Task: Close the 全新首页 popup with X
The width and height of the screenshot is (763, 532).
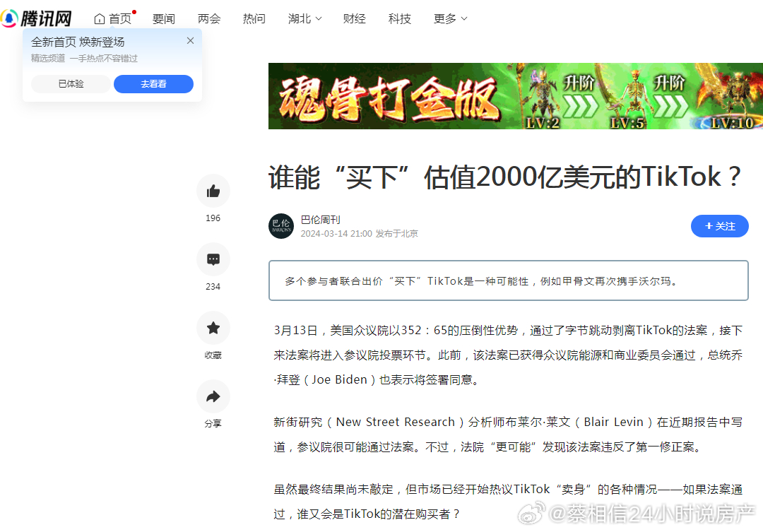Action: click(x=190, y=41)
